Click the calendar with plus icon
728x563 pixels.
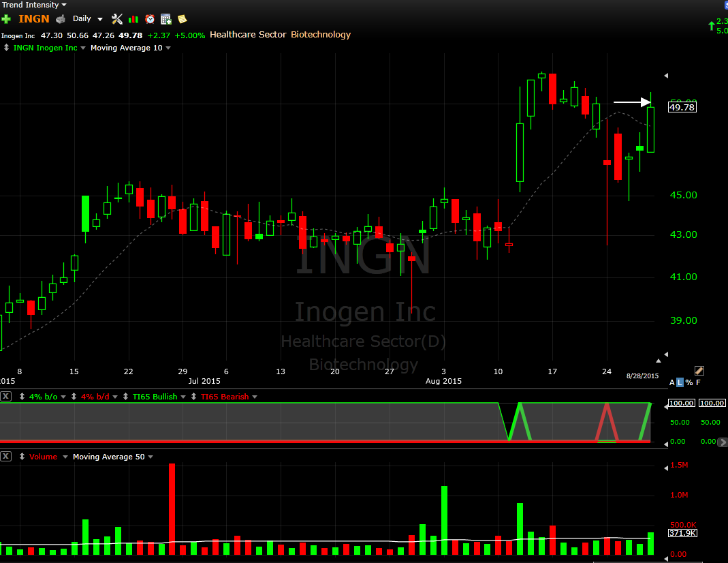(x=165, y=19)
